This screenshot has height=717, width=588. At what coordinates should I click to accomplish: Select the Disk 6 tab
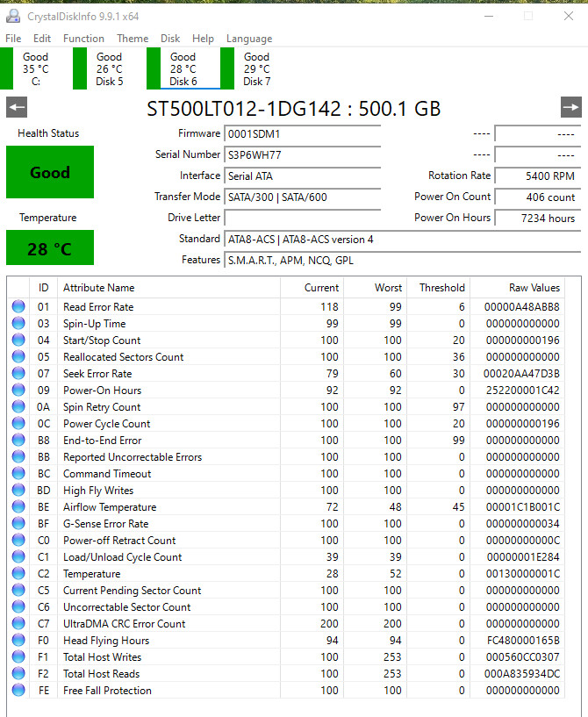tap(183, 69)
